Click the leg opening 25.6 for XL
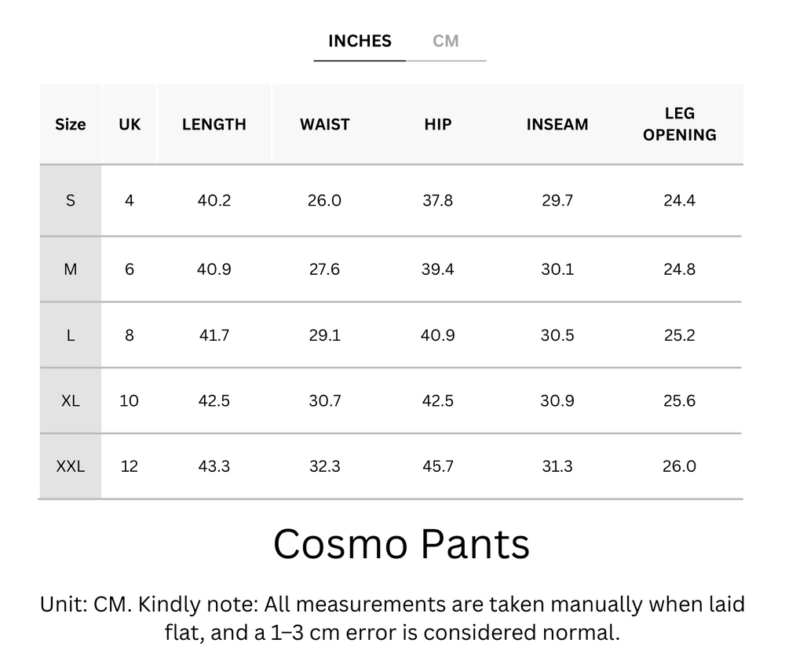This screenshot has height=672, width=785. [680, 400]
